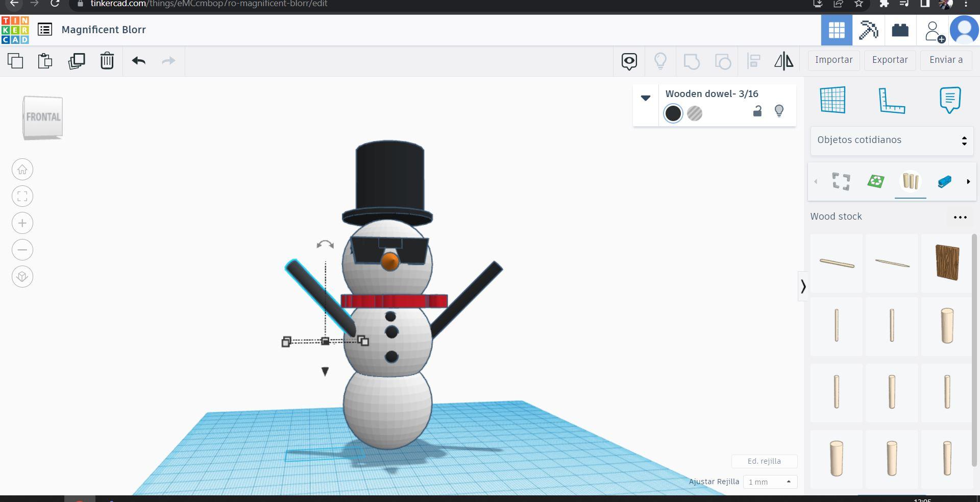Open the Wood stock more options
Screen dimensions: 980x502
[x=960, y=217]
